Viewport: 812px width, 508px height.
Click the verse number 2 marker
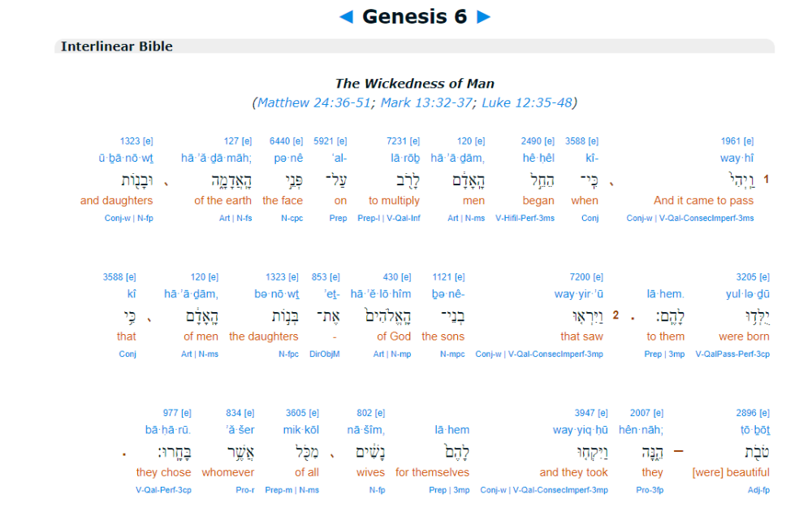tap(615, 315)
